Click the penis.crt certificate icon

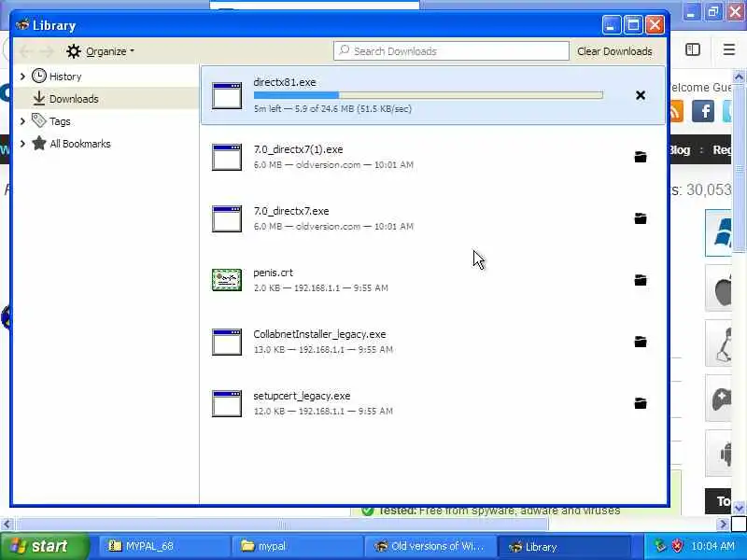tap(227, 280)
